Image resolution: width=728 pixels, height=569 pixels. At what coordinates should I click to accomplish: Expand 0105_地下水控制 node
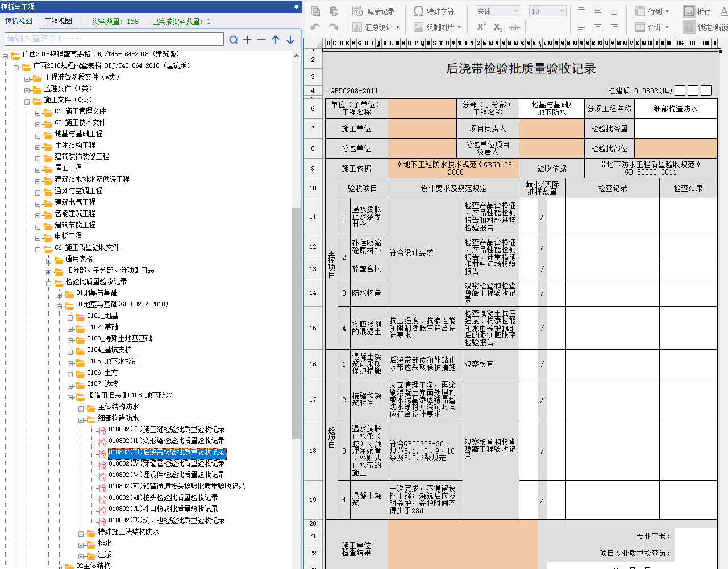pos(70,363)
